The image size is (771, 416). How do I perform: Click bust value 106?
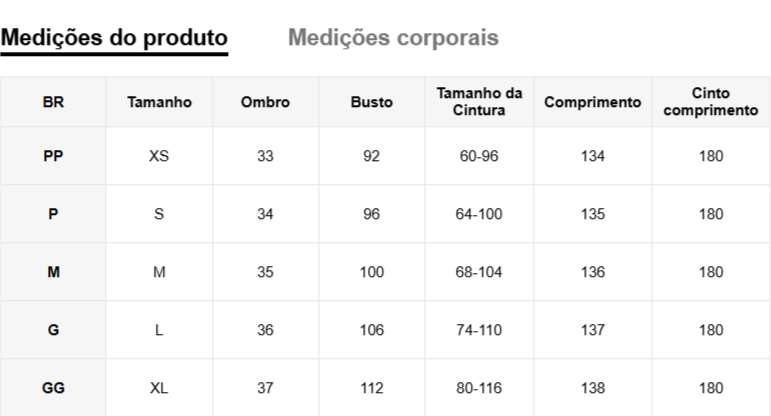coord(371,330)
